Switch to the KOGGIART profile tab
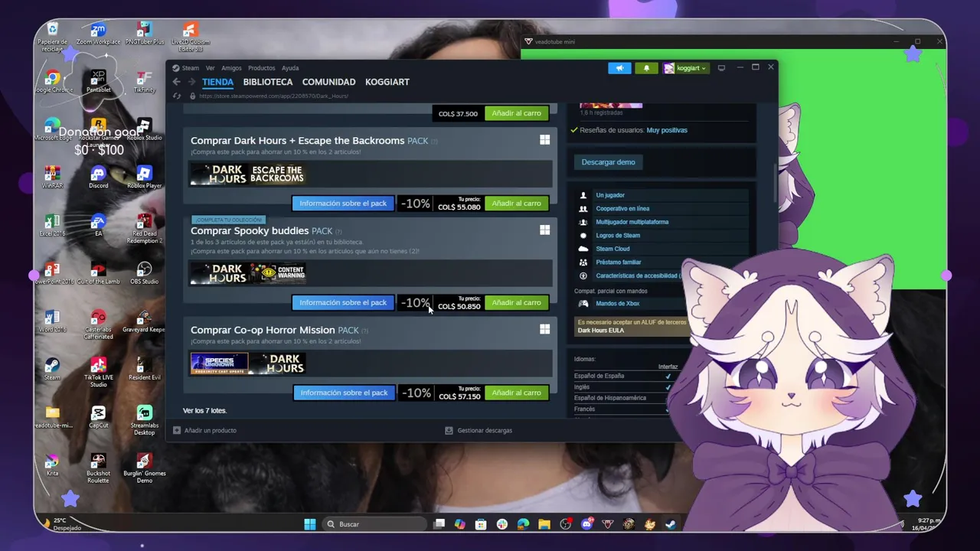Screen dimensions: 980x551 click(x=387, y=82)
